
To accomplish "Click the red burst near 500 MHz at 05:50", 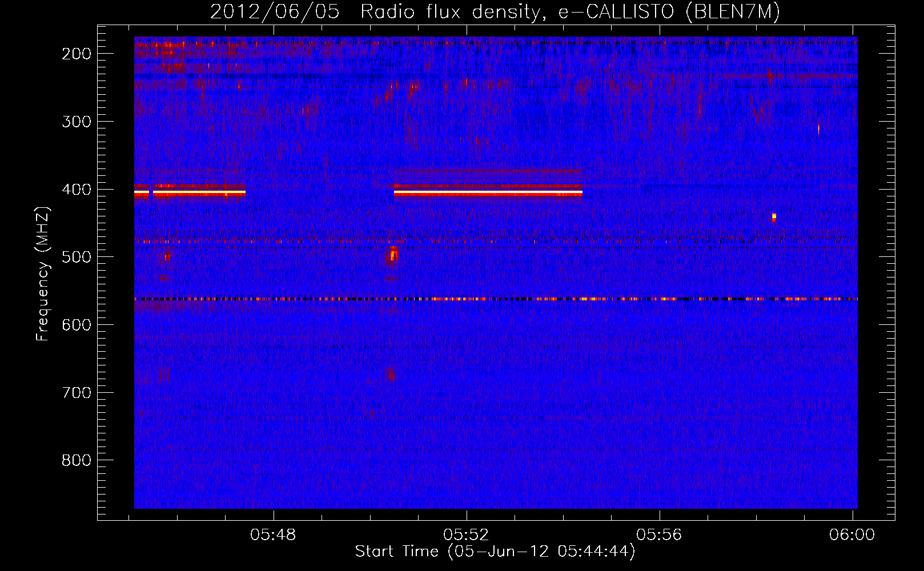I will [x=393, y=254].
